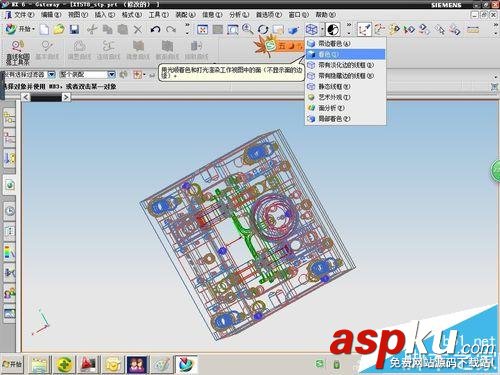
Task: Open the 分析 (Analysis) menu
Action: [239, 15]
